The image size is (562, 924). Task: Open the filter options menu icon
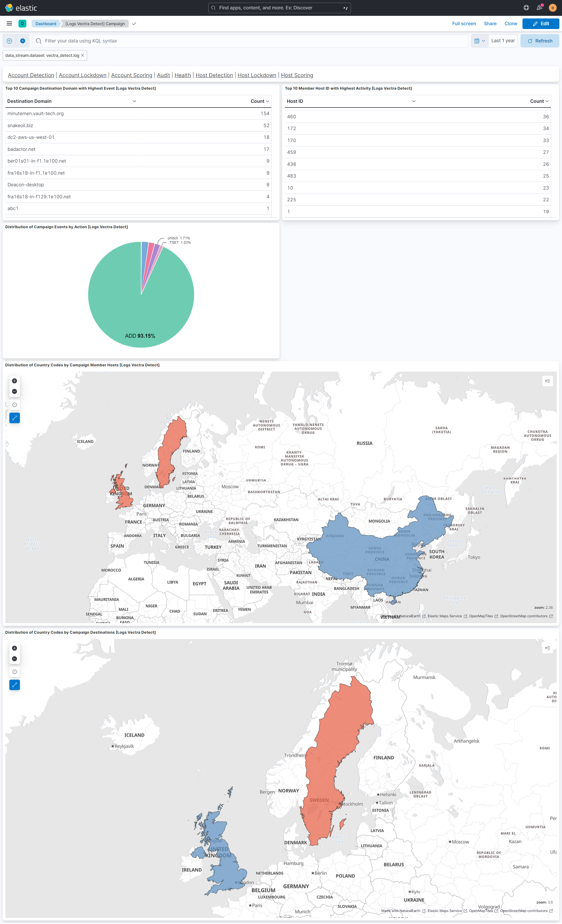point(9,41)
